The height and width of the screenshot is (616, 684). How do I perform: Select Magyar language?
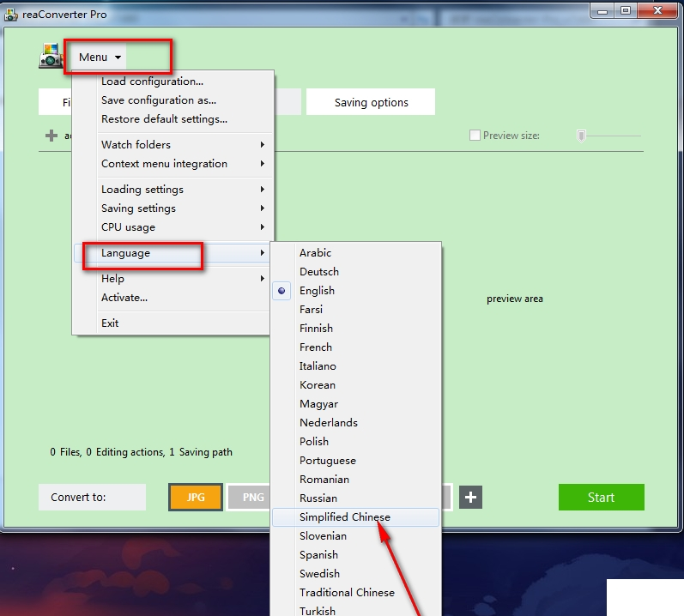tap(355, 404)
